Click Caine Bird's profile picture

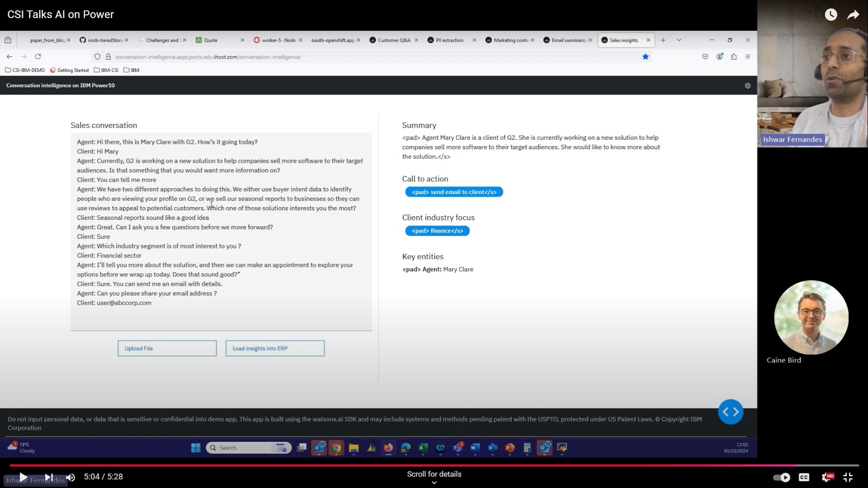(811, 317)
